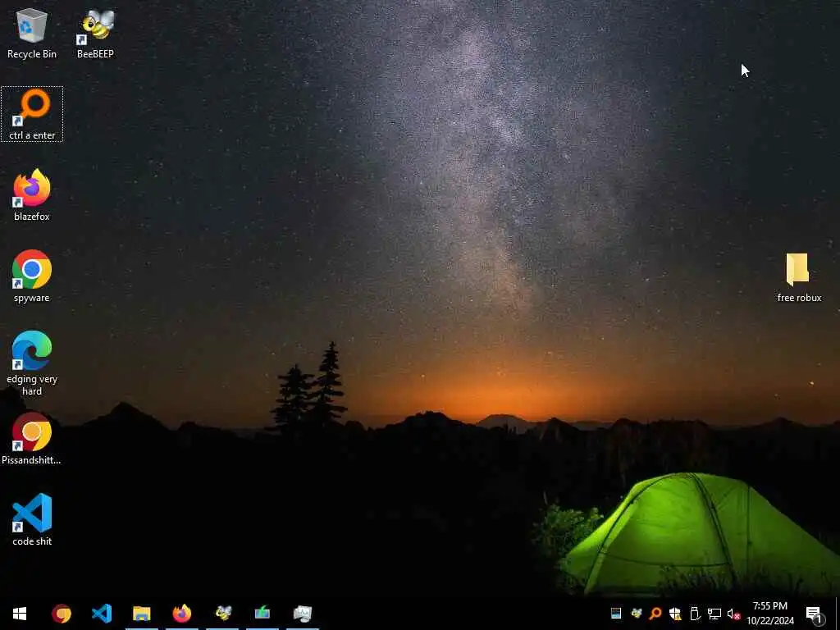Viewport: 840px width, 630px height.
Task: Open network settings from tray icon
Action: (x=714, y=614)
